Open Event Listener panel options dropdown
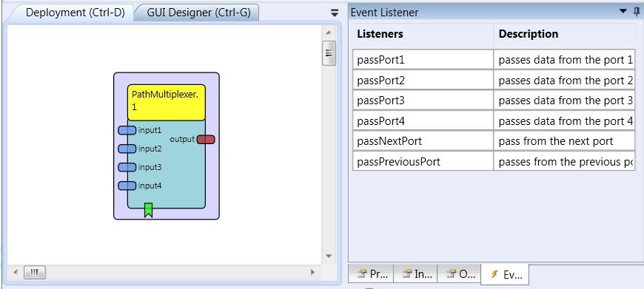 click(x=623, y=11)
